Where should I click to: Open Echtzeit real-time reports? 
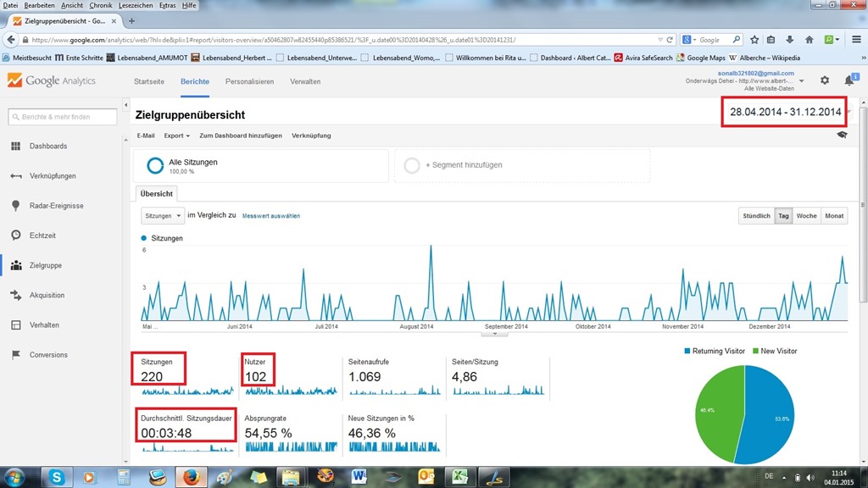tap(44, 236)
